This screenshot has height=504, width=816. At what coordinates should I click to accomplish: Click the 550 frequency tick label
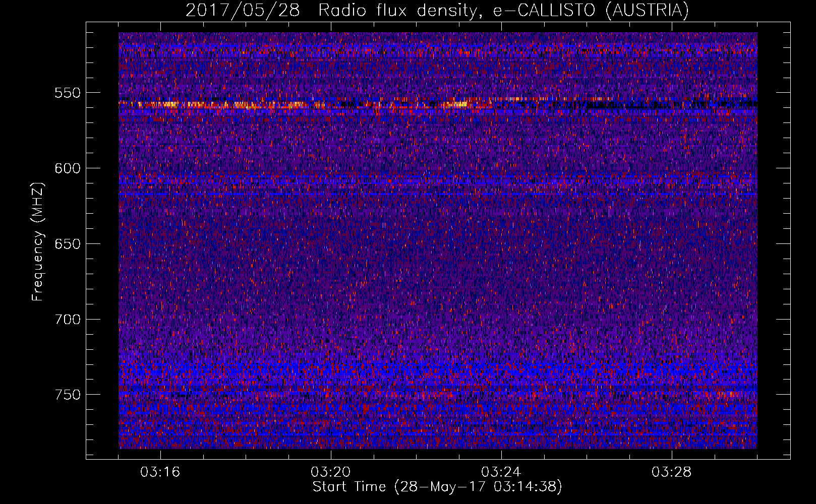[68, 93]
